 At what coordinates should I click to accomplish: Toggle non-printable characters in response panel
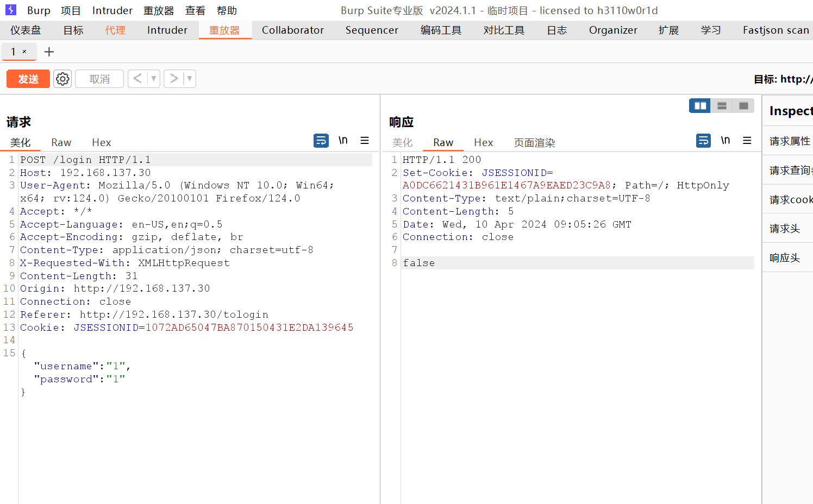pos(726,141)
